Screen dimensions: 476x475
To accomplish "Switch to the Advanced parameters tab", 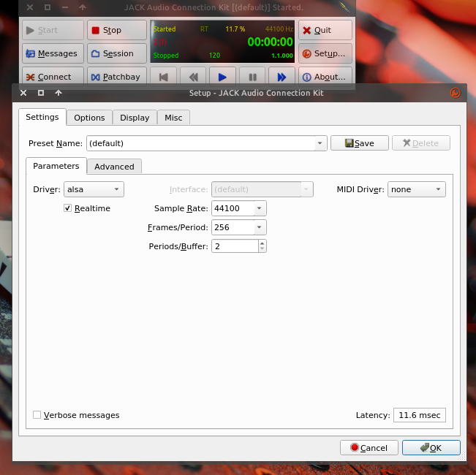I will click(114, 167).
